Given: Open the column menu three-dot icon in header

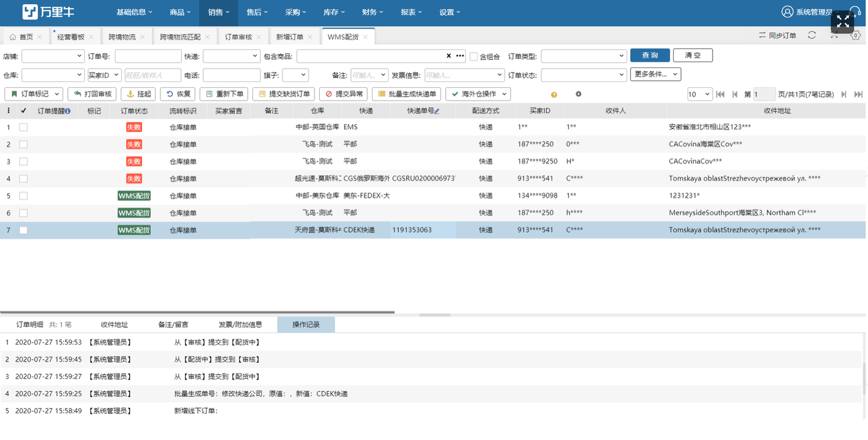Looking at the screenshot, I should click(x=8, y=110).
